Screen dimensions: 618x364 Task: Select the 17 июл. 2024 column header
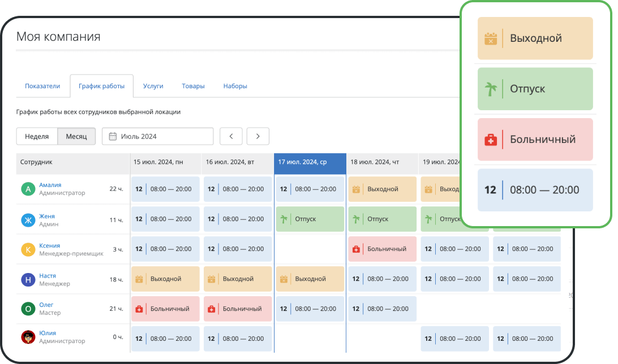[x=310, y=162]
